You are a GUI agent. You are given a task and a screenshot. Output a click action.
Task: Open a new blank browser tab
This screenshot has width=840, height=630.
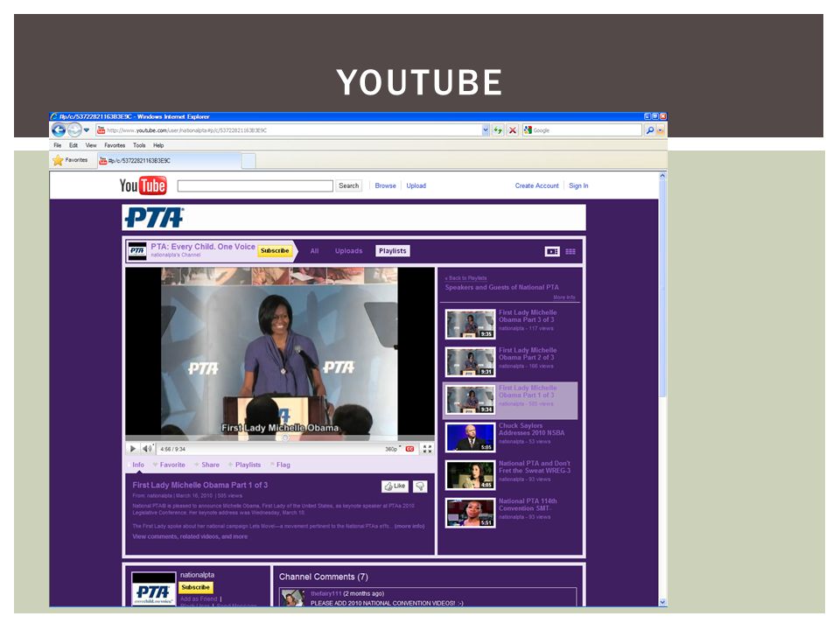(248, 161)
